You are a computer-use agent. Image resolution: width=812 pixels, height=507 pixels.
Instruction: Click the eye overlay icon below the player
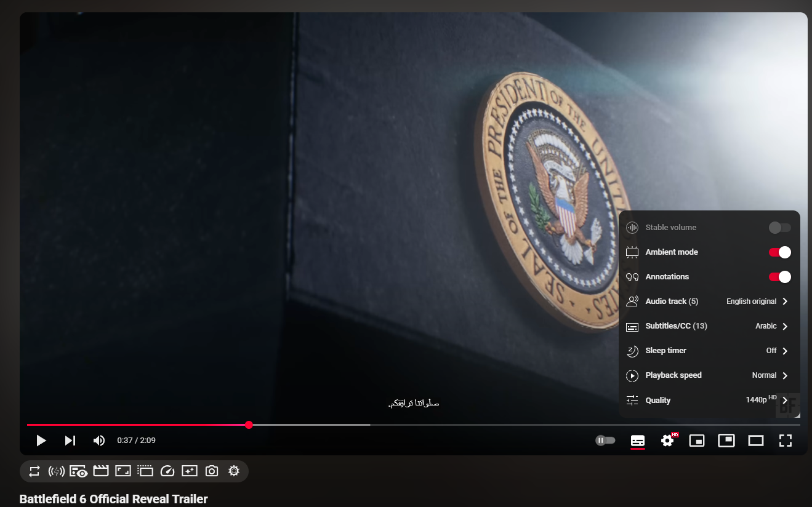coord(78,471)
